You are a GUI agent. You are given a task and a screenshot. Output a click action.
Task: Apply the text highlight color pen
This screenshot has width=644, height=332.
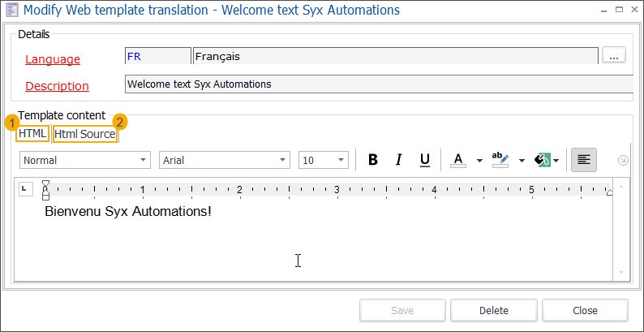(500, 160)
